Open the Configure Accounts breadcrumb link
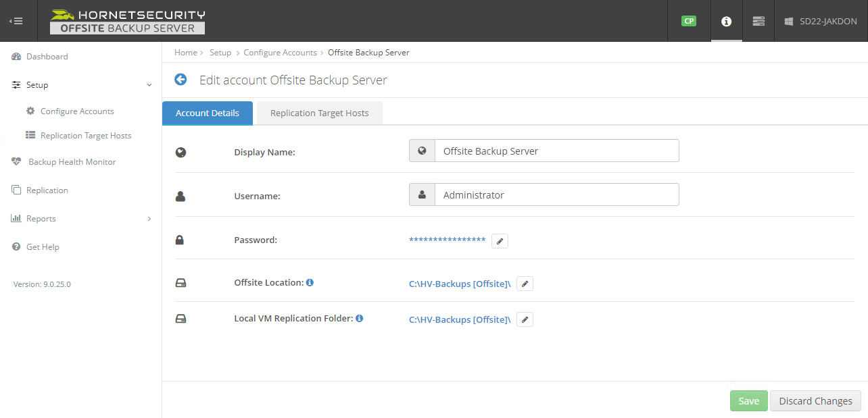The height and width of the screenshot is (418, 868). click(280, 52)
